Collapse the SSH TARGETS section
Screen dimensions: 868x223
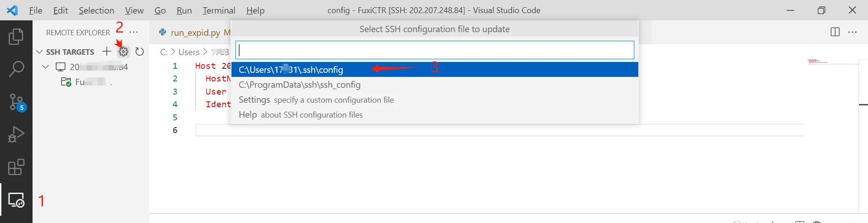click(39, 52)
